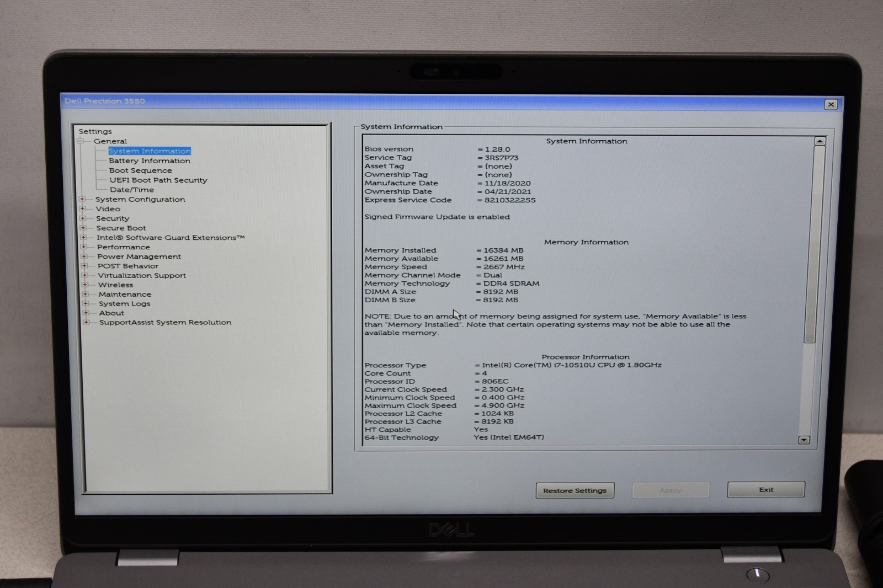883x588 pixels.
Task: Select System Configuration label
Action: coord(140,199)
